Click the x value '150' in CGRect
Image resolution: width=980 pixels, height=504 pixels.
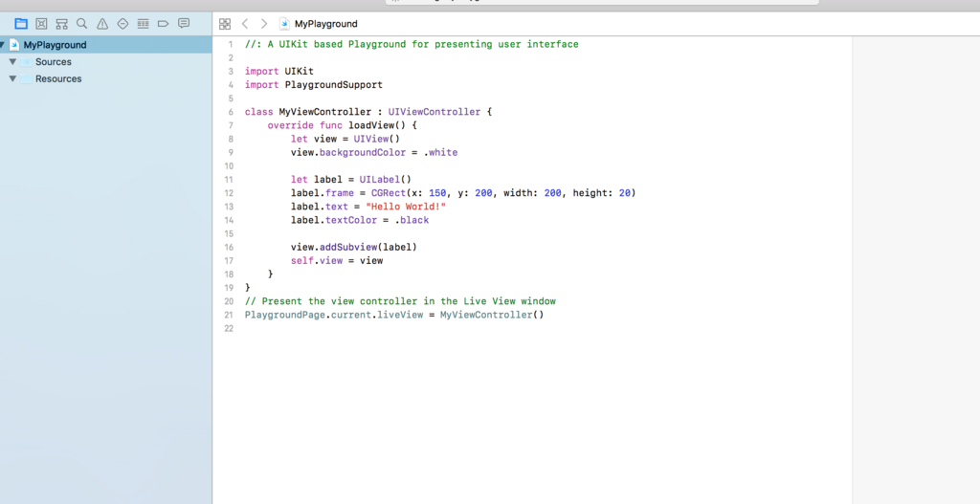pyautogui.click(x=437, y=193)
